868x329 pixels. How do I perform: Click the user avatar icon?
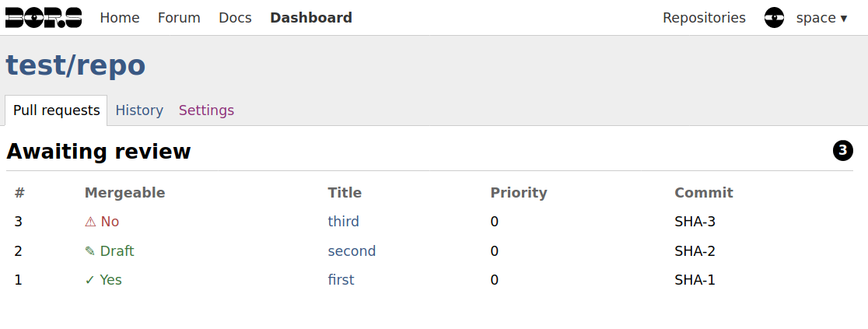(774, 18)
